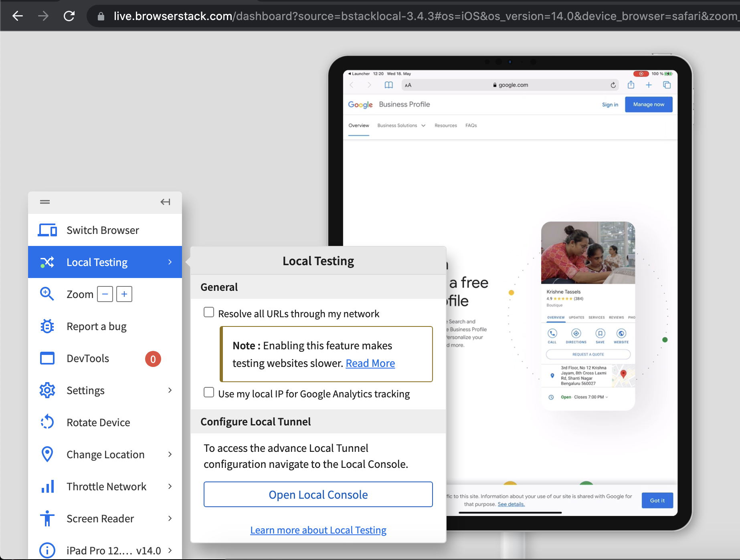The width and height of the screenshot is (740, 560).
Task: Select the Report a bug icon
Action: 47,326
